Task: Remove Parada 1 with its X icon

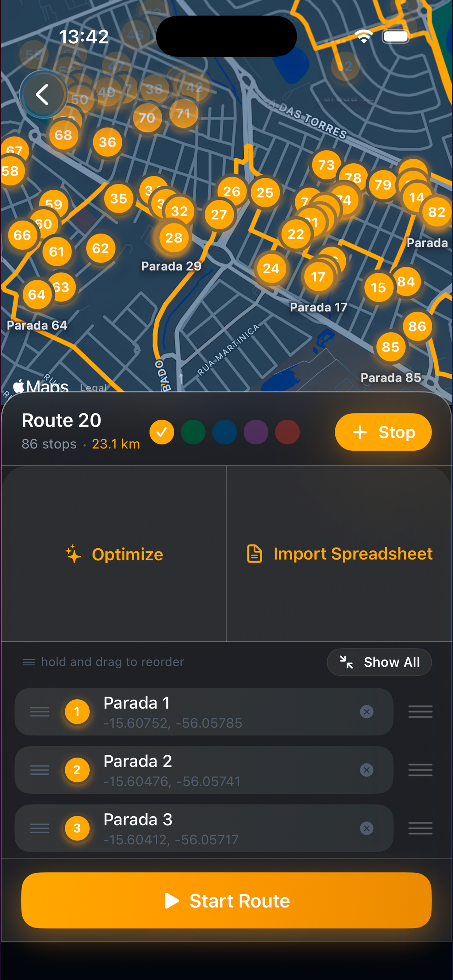Action: coord(366,711)
